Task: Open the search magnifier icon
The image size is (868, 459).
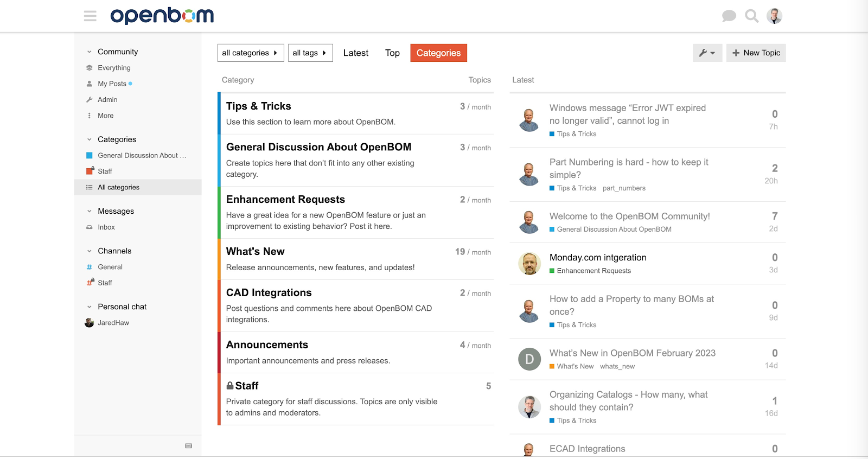Action: [x=752, y=16]
